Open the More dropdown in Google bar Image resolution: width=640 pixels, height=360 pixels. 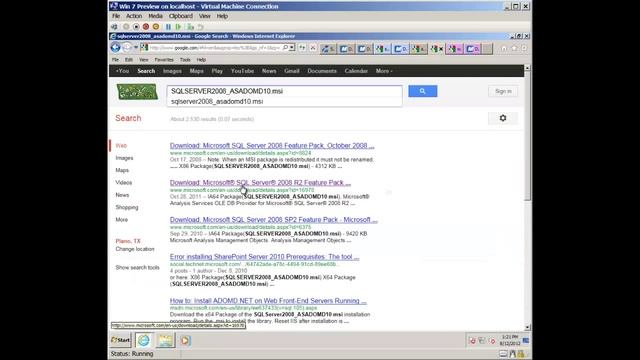(x=384, y=71)
